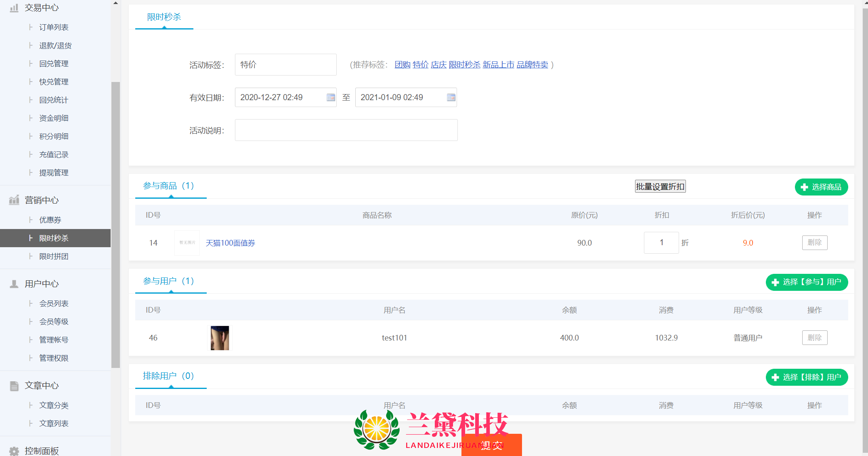Click the 营销中心 chart icon
Screen dimensions: 868x456
pos(14,200)
